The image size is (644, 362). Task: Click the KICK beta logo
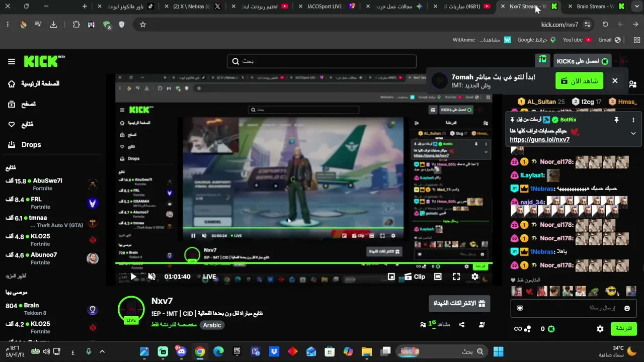(x=44, y=61)
